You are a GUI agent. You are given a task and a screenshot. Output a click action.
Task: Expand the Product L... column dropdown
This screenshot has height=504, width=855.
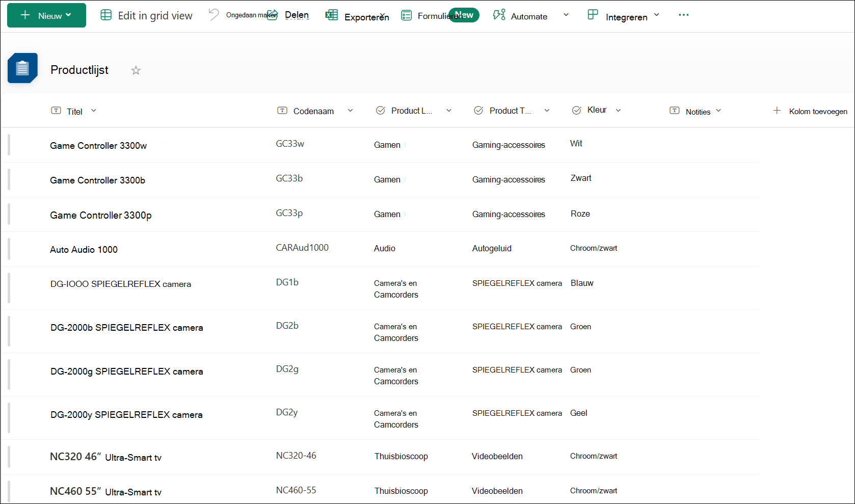[449, 111]
